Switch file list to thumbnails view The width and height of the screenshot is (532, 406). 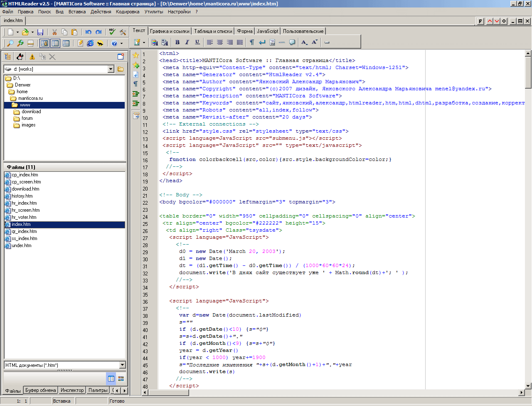pos(121,379)
